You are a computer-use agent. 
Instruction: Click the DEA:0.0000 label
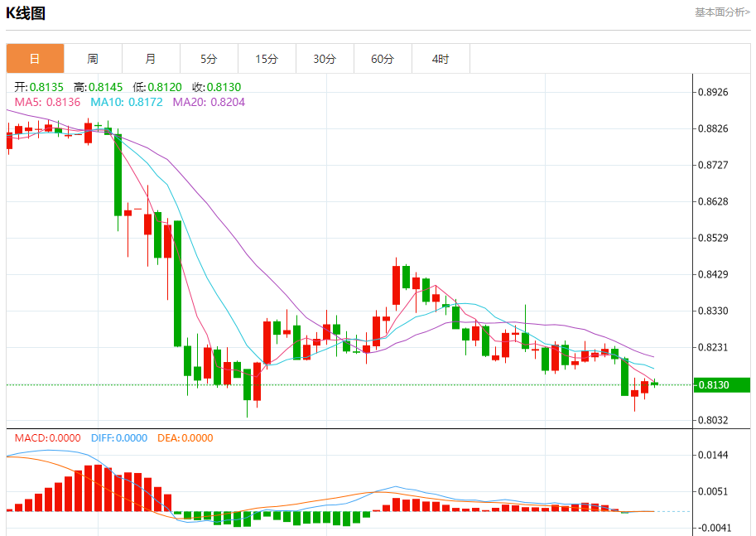(x=185, y=438)
